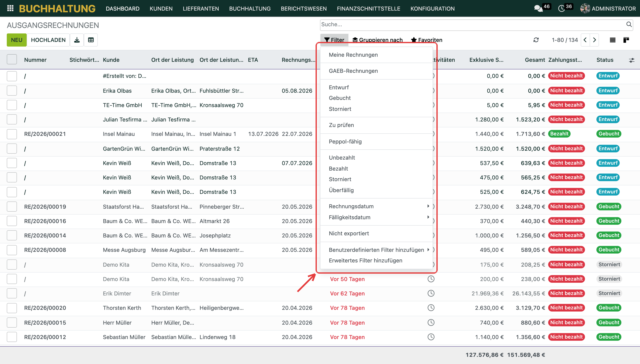The height and width of the screenshot is (364, 640).
Task: Expand the Rechnungsdatum filter submenu
Action: (376, 207)
